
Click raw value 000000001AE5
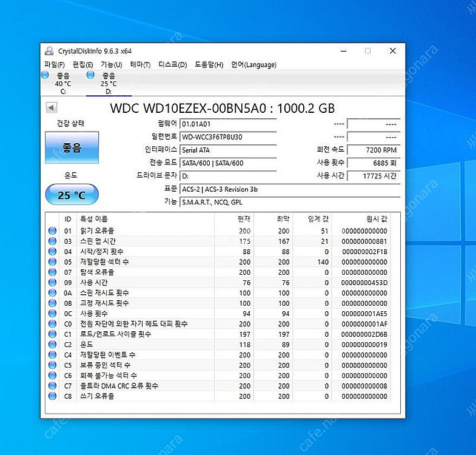(364, 314)
